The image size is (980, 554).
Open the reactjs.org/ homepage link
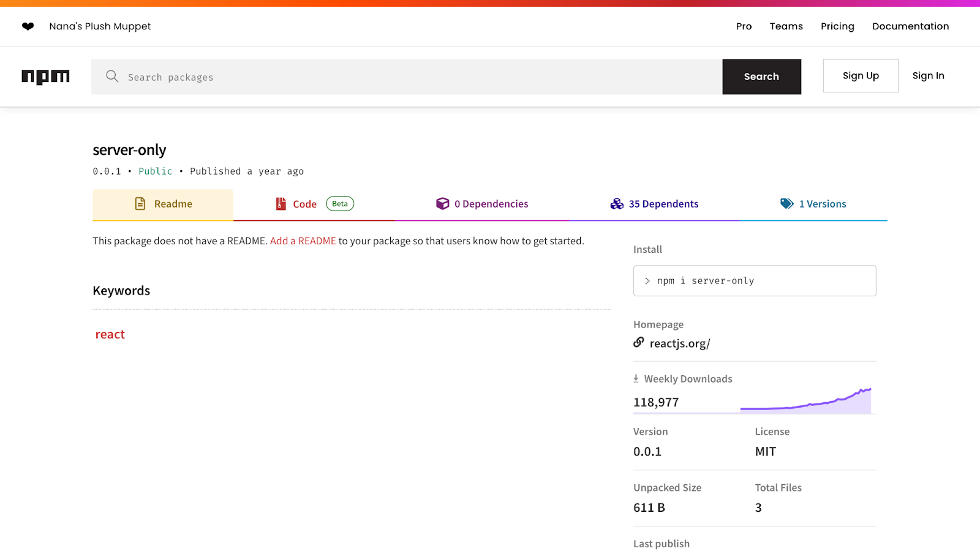coord(680,343)
